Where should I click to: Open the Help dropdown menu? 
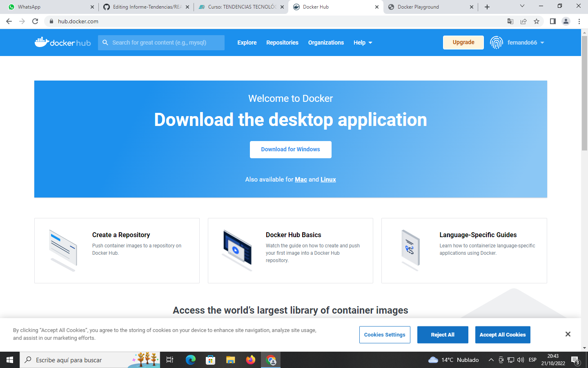[x=363, y=42]
